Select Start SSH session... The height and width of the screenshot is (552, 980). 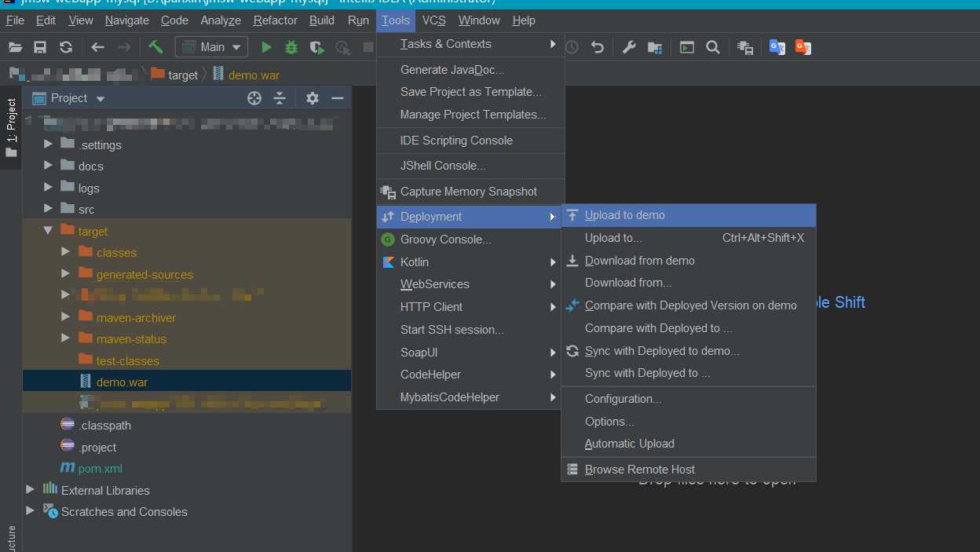pyautogui.click(x=469, y=330)
